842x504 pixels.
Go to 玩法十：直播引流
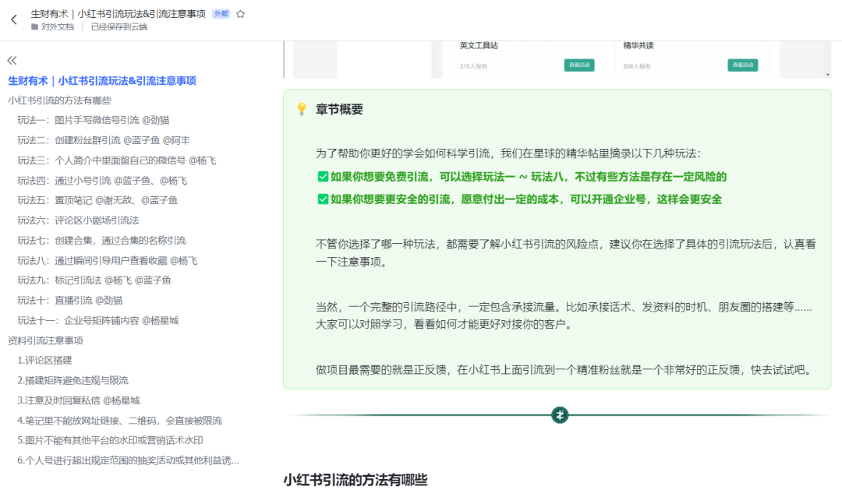tap(70, 301)
